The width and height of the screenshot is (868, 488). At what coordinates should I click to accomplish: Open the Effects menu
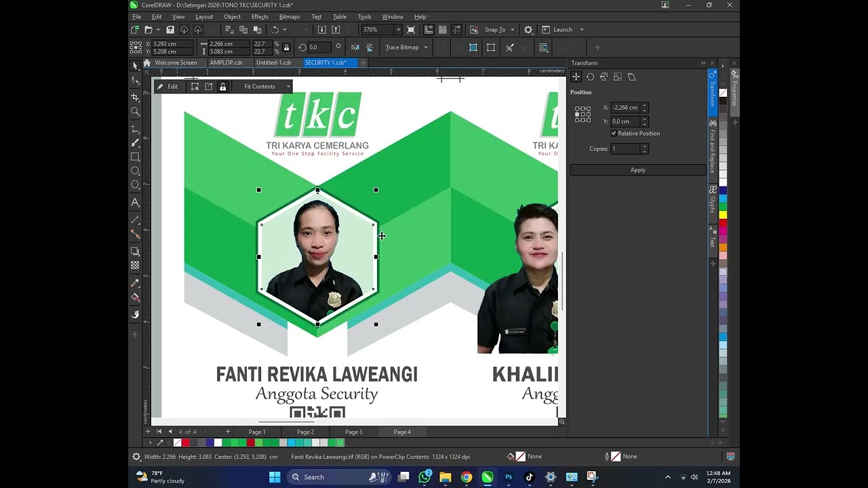(260, 17)
